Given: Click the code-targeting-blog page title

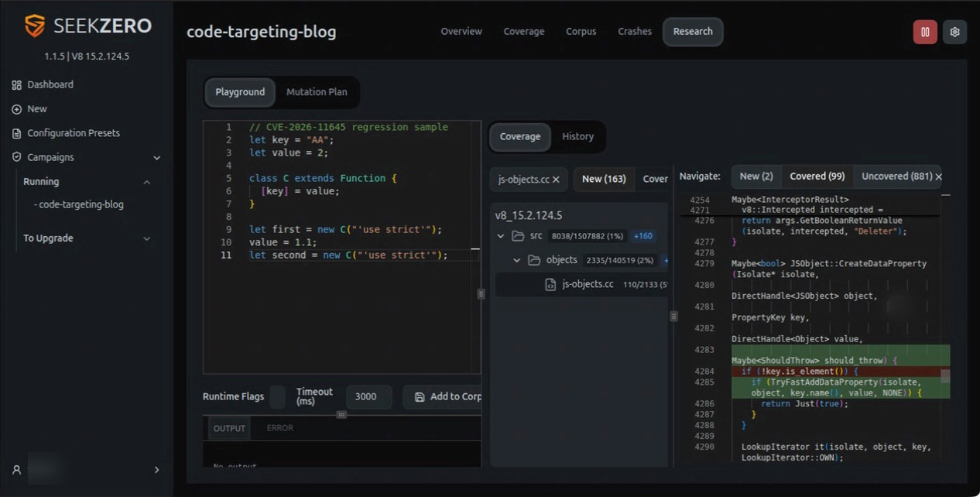Looking at the screenshot, I should (262, 33).
